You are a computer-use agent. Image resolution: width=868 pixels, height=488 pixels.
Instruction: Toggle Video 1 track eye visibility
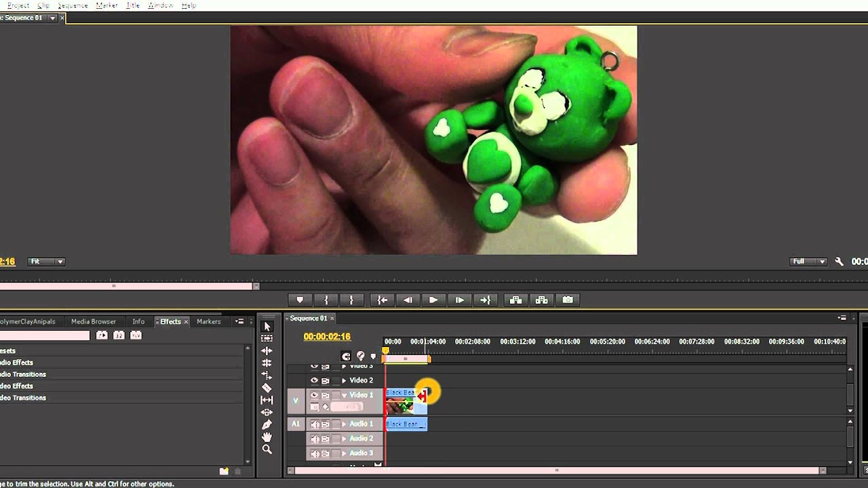[x=314, y=395]
